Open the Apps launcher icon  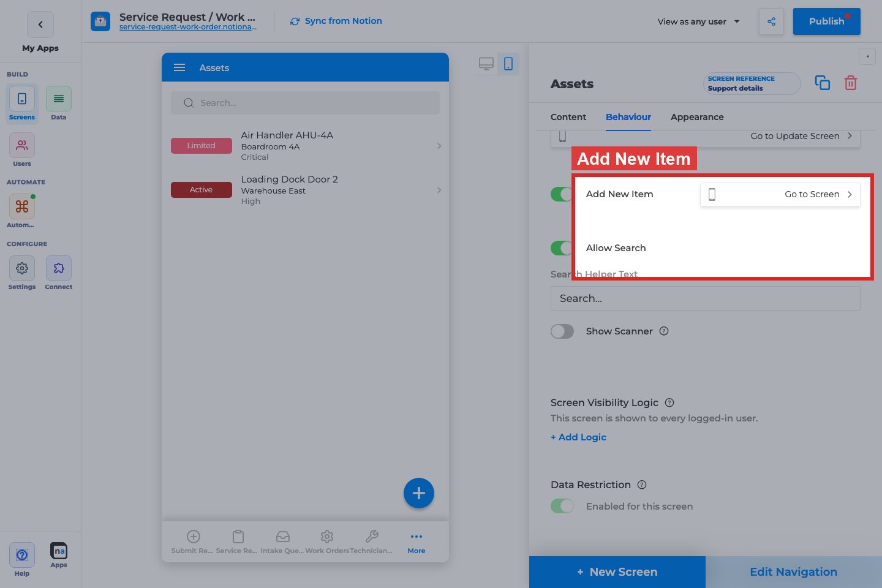coord(59,556)
